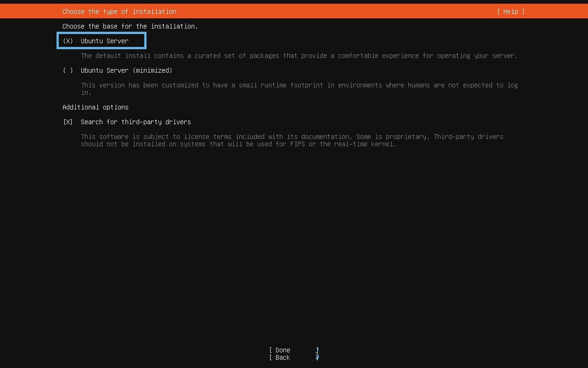Click the proprietary license terms notice
This screenshot has width=588, height=368.
pos(292,137)
